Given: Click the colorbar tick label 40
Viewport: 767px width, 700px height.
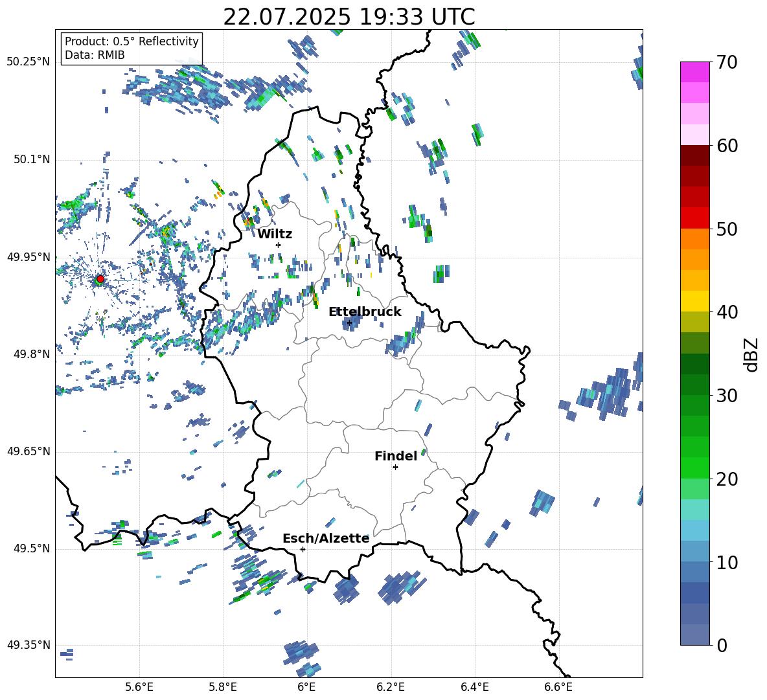Looking at the screenshot, I should [727, 312].
